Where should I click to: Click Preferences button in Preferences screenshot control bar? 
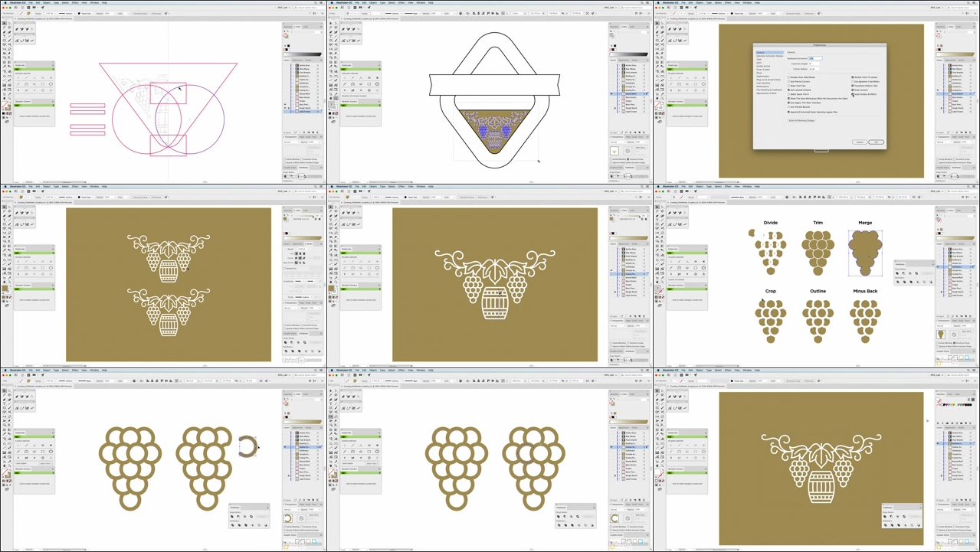coord(809,13)
